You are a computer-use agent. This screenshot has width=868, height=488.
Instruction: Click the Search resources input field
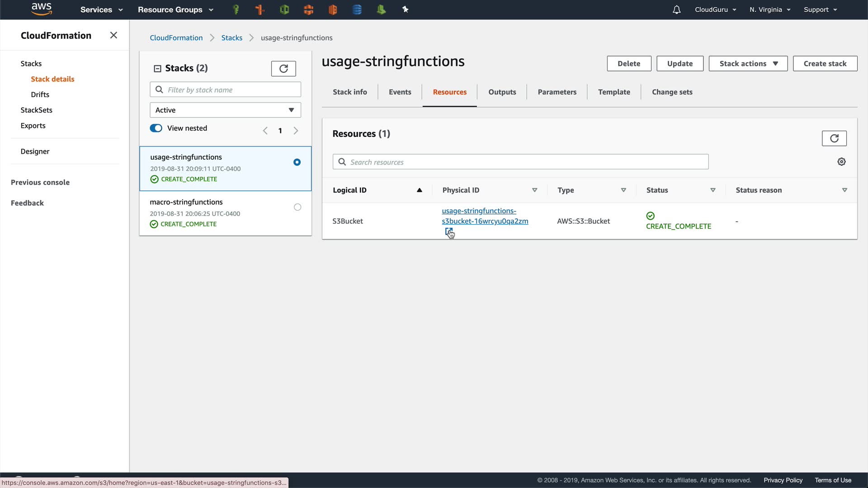coord(520,162)
